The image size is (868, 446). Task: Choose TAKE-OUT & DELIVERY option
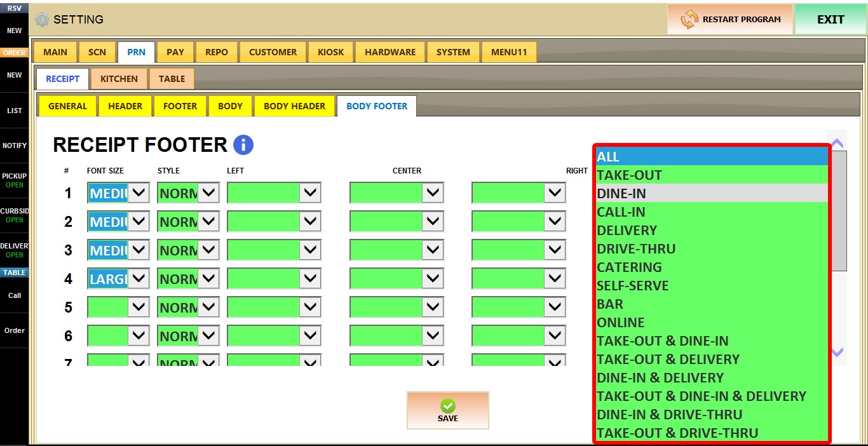click(712, 360)
